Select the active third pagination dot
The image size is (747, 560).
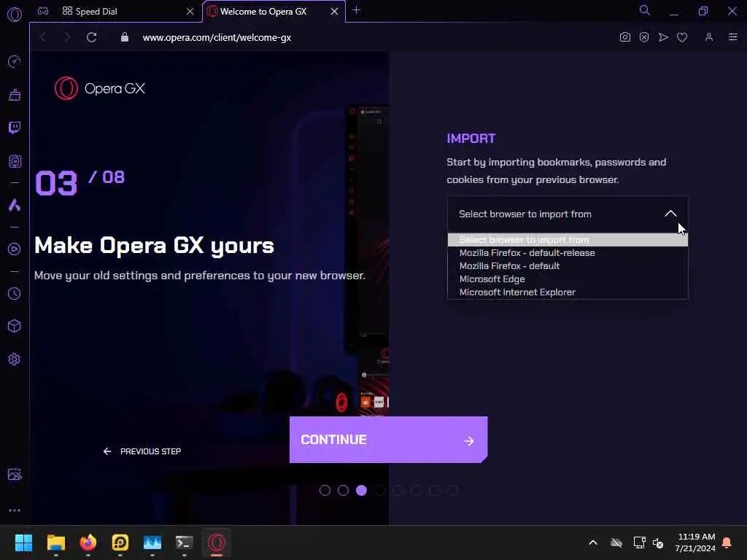pyautogui.click(x=362, y=491)
